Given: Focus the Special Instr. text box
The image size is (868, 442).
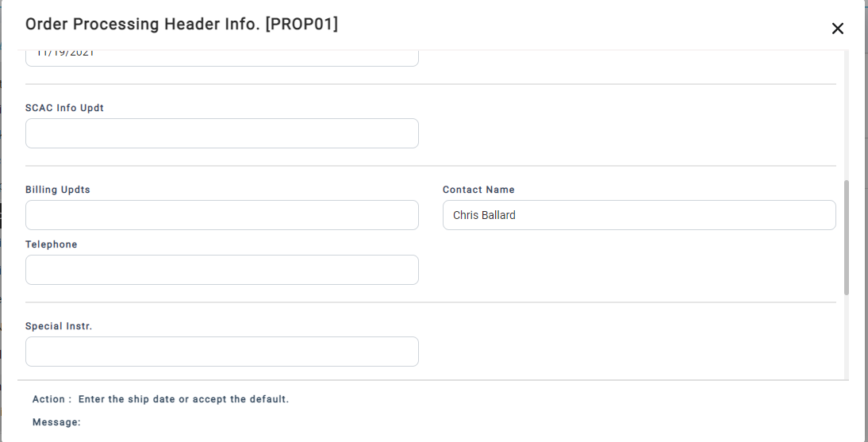Looking at the screenshot, I should point(221,352).
